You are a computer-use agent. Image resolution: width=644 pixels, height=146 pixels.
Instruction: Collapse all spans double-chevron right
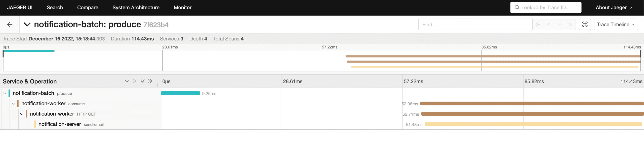[150, 81]
